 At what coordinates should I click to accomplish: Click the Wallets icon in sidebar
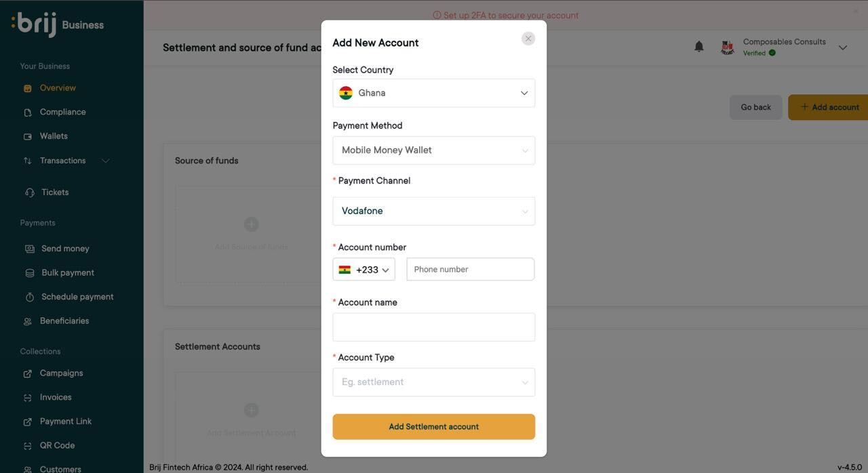(28, 137)
